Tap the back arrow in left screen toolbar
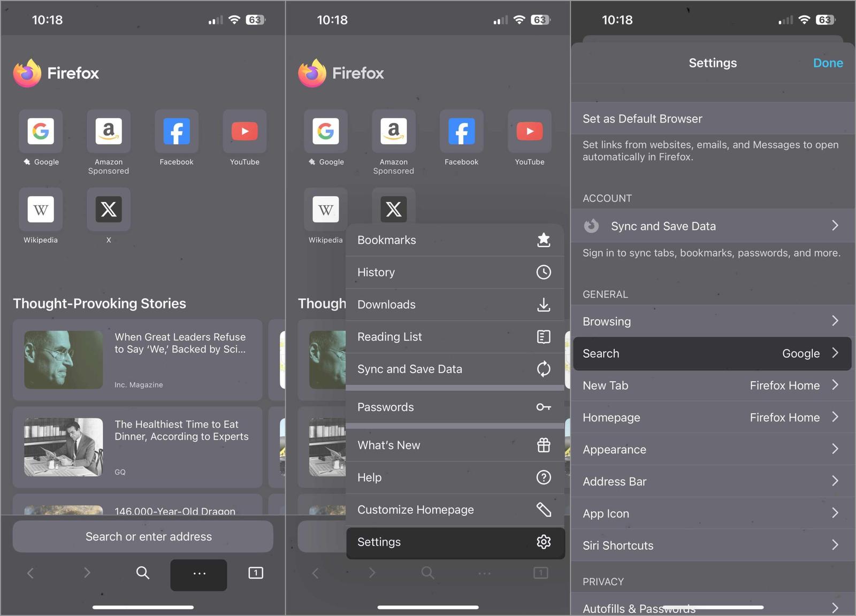Viewport: 856px width, 616px height. click(x=30, y=573)
